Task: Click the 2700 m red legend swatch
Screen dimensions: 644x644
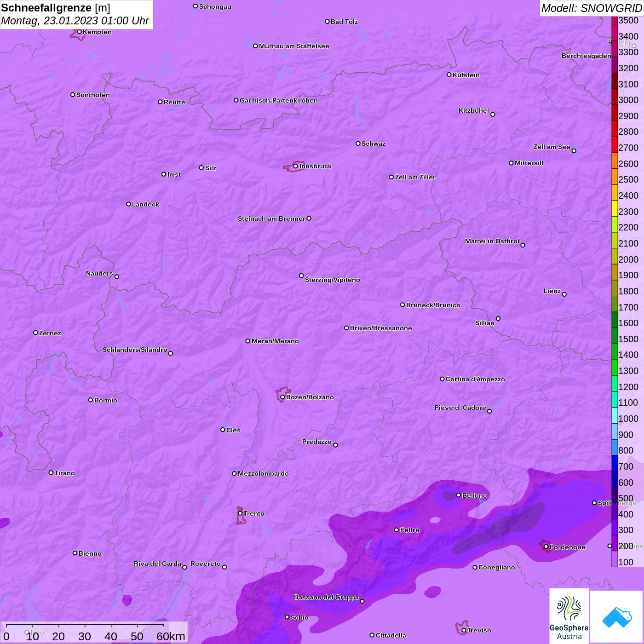Action: point(615,144)
